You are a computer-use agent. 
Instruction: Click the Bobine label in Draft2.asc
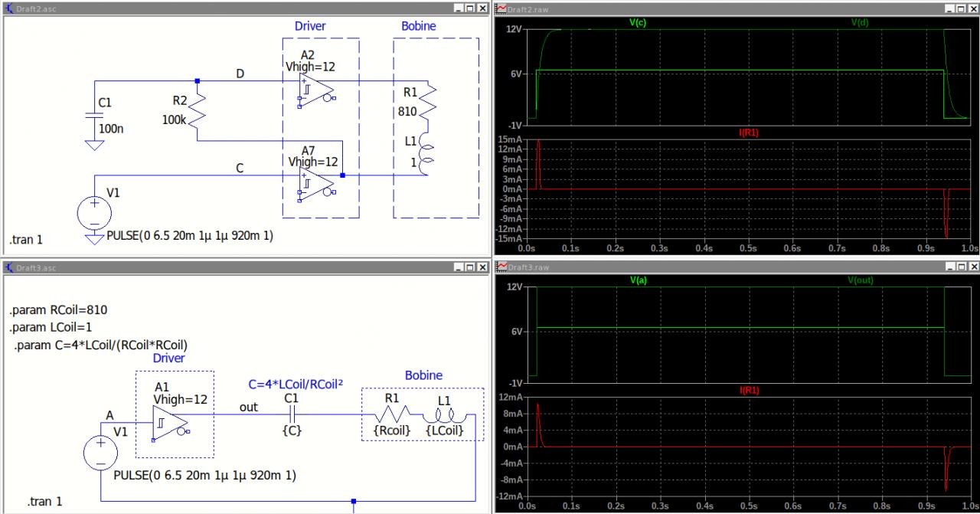click(419, 26)
